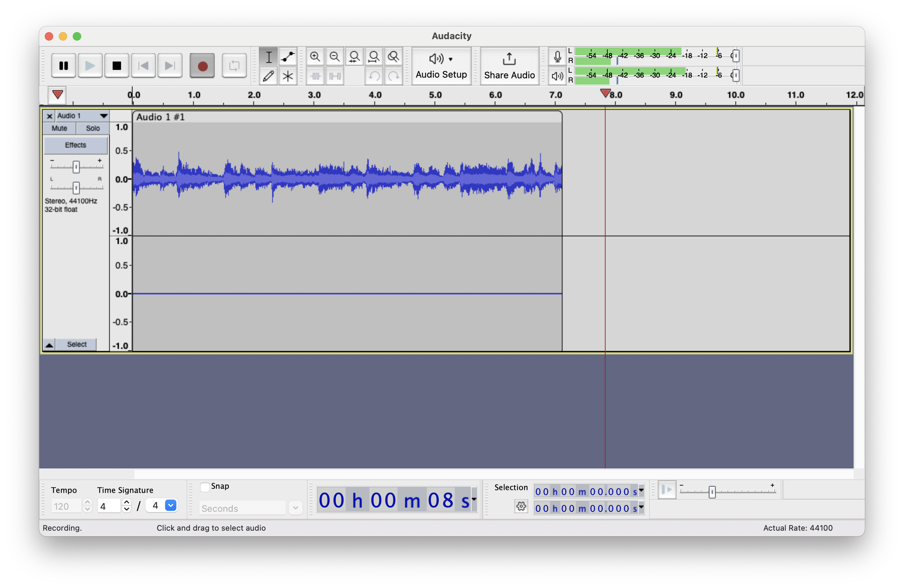Click the selection start time field
This screenshot has width=904, height=588.
point(586,492)
